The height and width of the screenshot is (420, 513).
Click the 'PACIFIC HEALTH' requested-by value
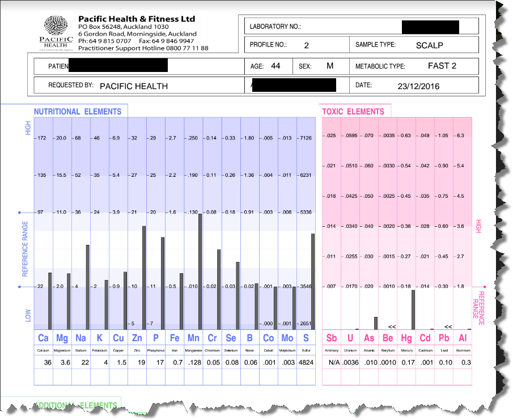click(134, 86)
